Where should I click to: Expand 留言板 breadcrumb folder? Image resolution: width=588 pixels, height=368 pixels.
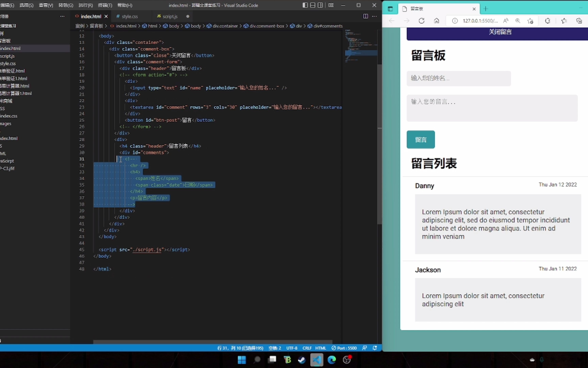[96, 26]
